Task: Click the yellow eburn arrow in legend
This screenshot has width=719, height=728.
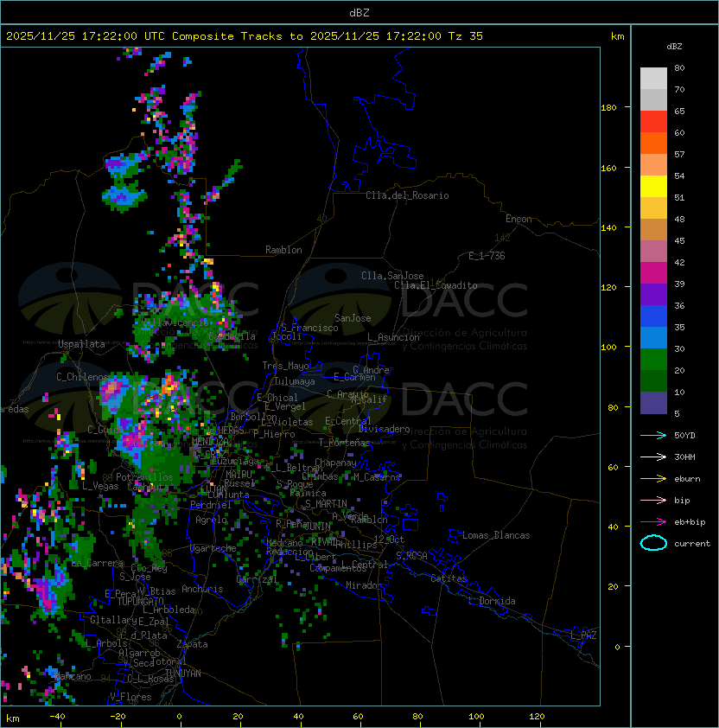Action: click(x=653, y=479)
